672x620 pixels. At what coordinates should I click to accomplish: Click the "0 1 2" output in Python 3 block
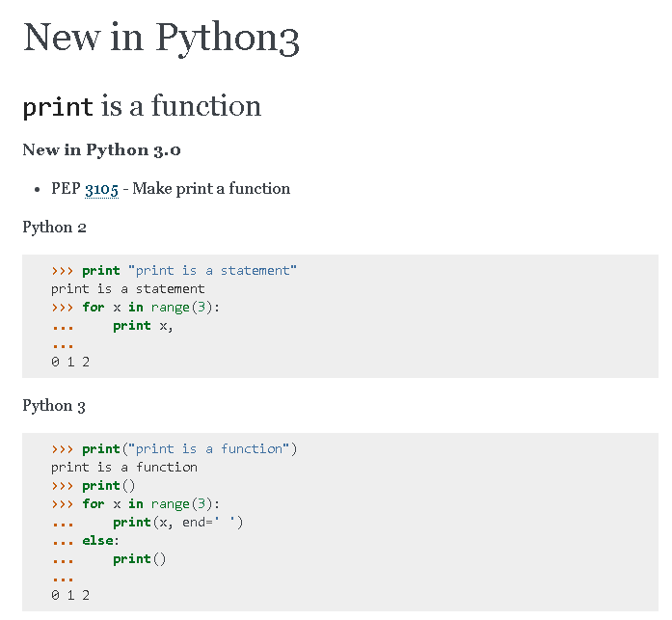click(70, 595)
